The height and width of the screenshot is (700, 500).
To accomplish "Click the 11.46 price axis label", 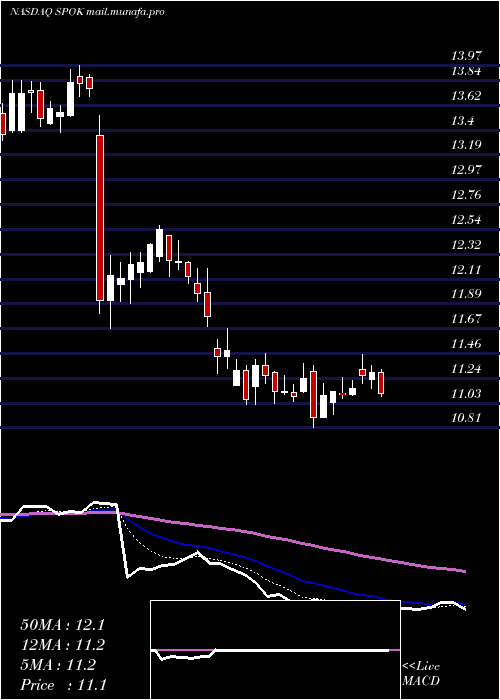I will point(467,344).
